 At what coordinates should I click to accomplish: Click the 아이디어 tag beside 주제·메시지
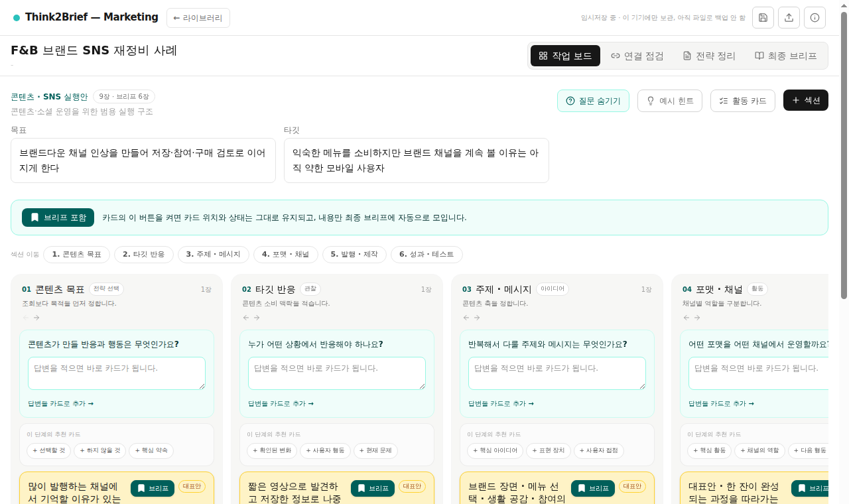pos(553,289)
